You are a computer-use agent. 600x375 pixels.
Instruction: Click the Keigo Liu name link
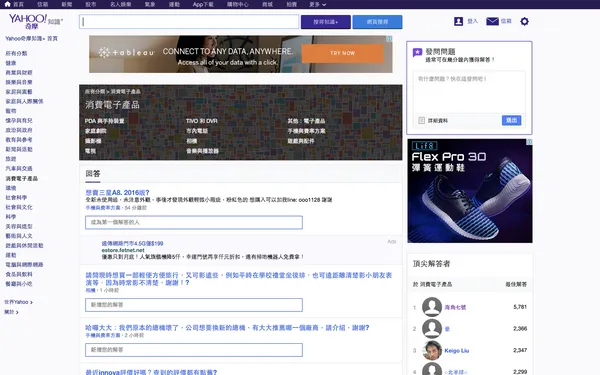(x=457, y=351)
